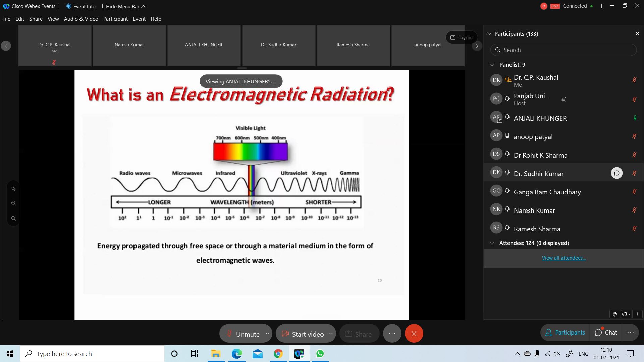This screenshot has height=362, width=644.
Task: Select the ANJALI KHUNGER video thumbnail
Action: click(x=204, y=46)
